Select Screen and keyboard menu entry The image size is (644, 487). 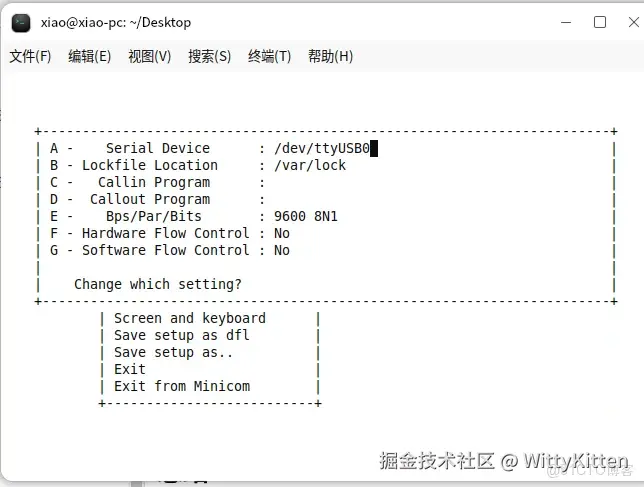click(190, 318)
